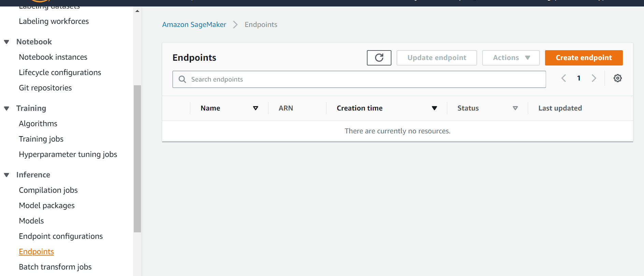Collapse the Notebook section
Image resolution: width=644 pixels, height=276 pixels.
pyautogui.click(x=6, y=42)
